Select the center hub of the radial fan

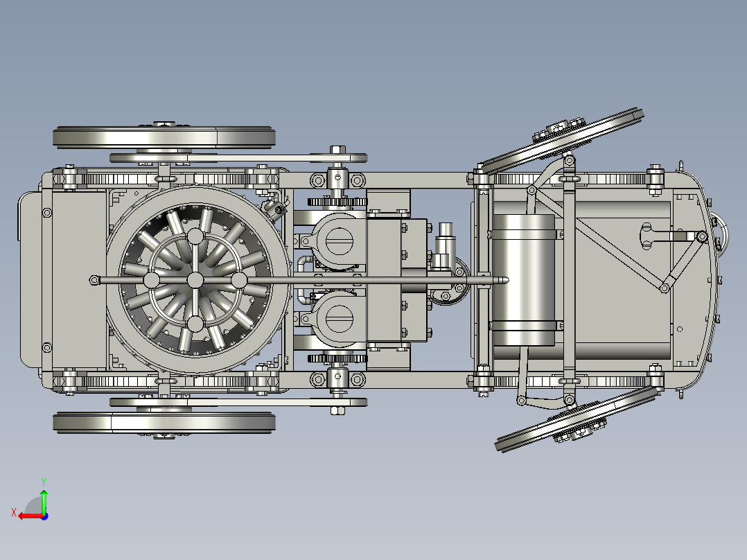tap(195, 280)
